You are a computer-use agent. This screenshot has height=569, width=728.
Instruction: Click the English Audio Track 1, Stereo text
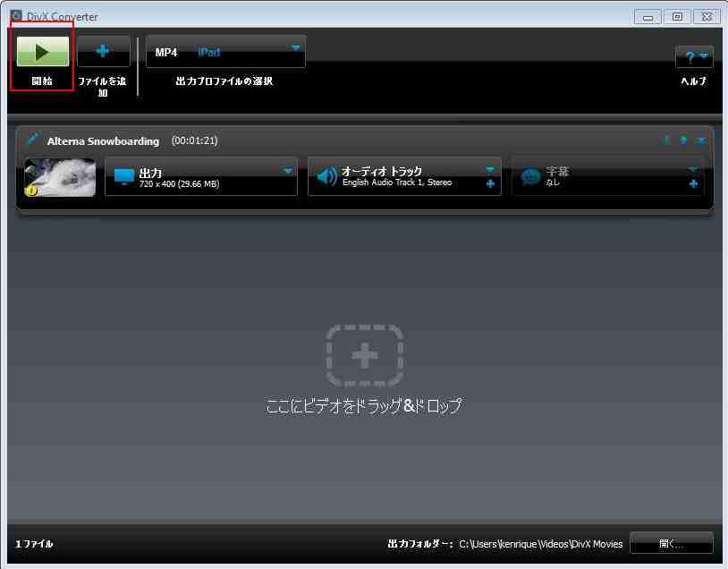tap(397, 183)
